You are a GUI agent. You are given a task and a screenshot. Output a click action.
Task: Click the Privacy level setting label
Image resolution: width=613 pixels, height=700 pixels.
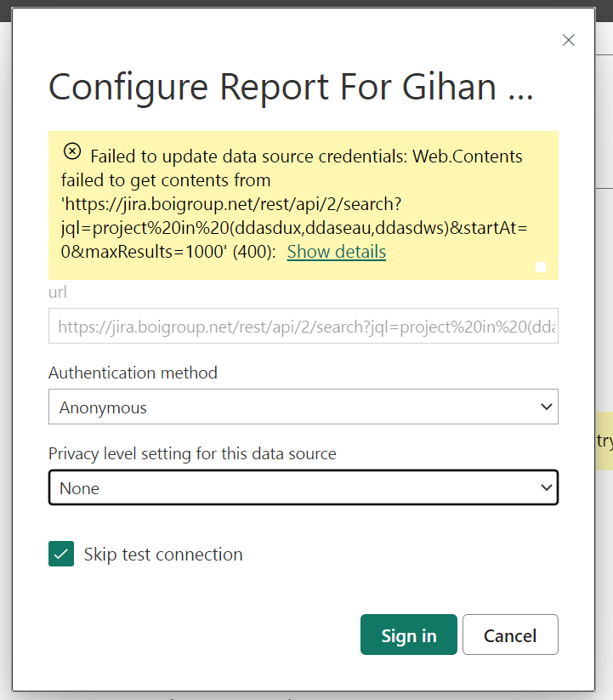[x=192, y=453]
